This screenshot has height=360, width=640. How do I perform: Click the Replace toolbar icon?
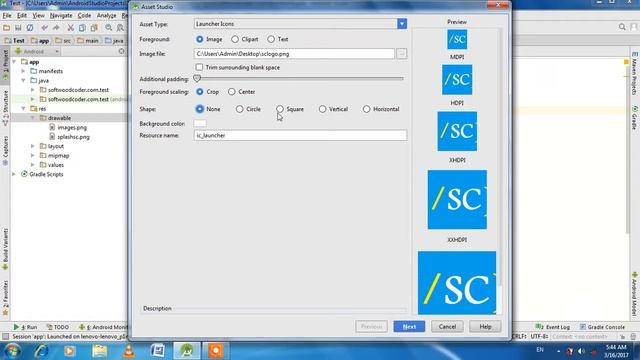pyautogui.click(x=120, y=28)
